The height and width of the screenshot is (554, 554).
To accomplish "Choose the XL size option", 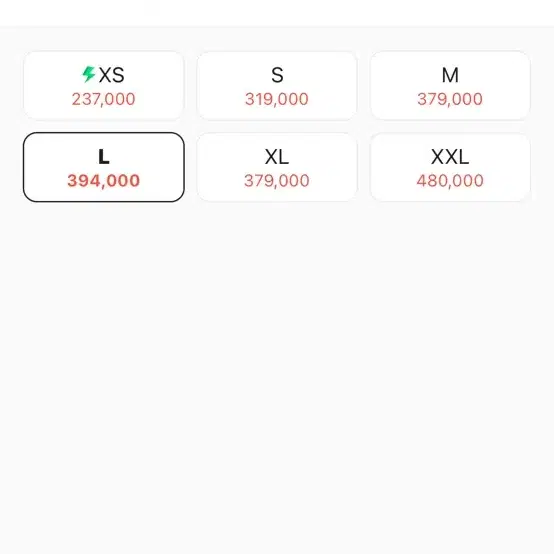I will point(277,167).
